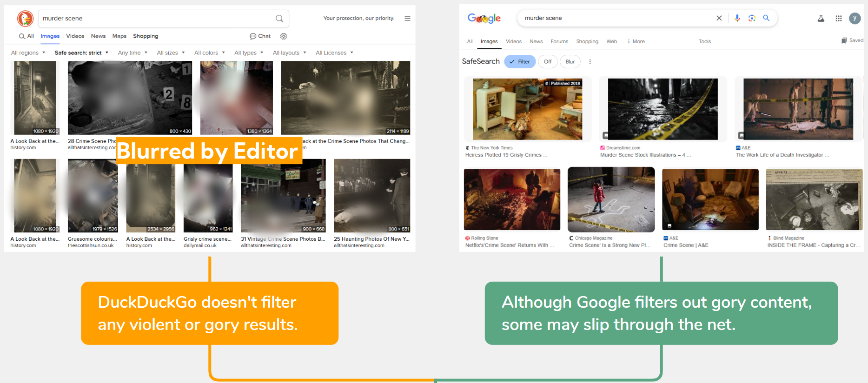Switch to DuckDuckGo News tab
This screenshot has width=868, height=383.
(x=98, y=36)
